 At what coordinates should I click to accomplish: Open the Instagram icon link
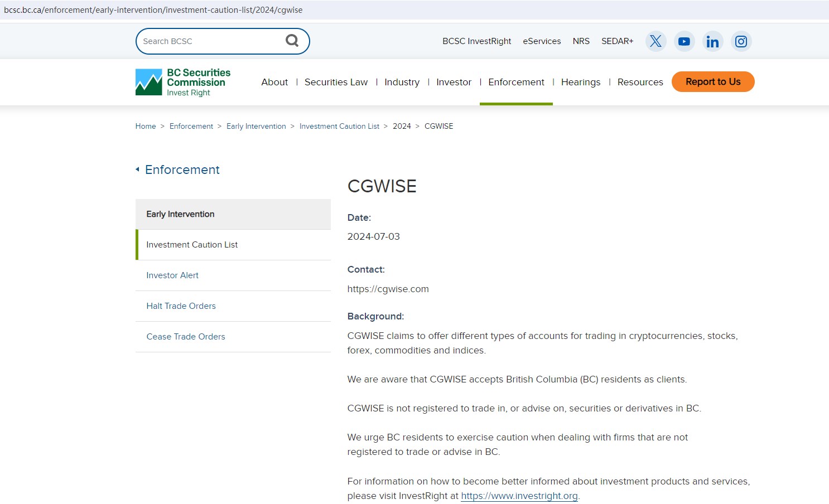741,41
